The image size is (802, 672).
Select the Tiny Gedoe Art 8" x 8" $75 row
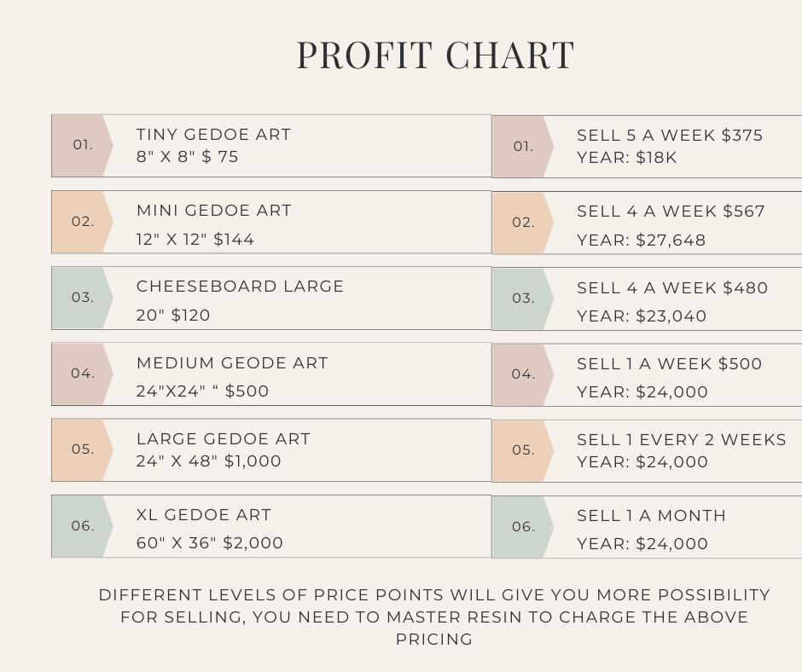(271, 146)
